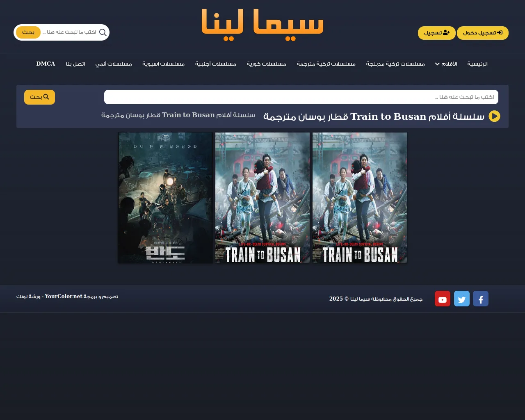Image resolution: width=525 pixels, height=420 pixels.
Task: Open مسلسلات تركية مترجمة section
Action: [x=326, y=64]
